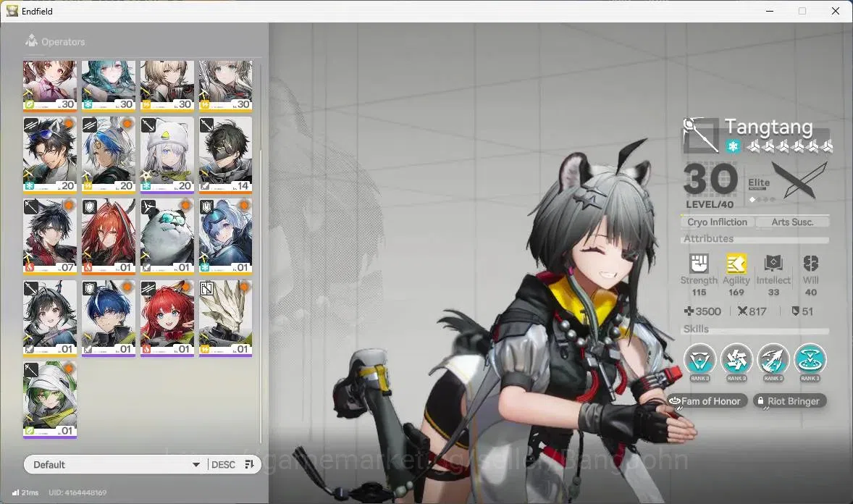The image size is (853, 504).
Task: Click the LEVEL/40 text
Action: 710,205
